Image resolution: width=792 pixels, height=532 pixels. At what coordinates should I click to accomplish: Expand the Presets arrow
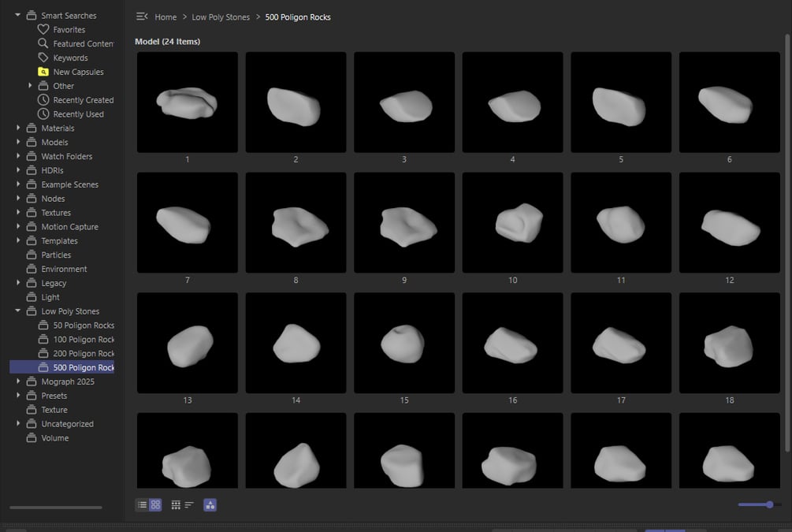coord(18,396)
